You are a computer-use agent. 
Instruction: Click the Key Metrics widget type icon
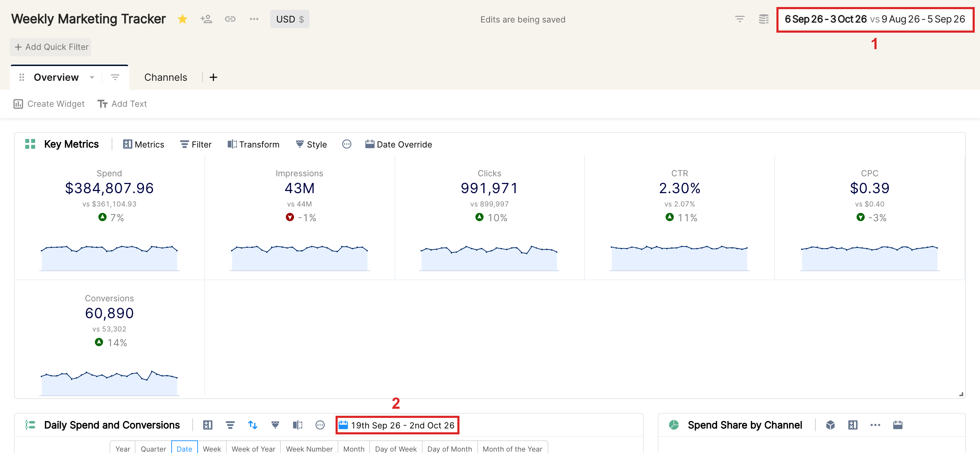coord(30,144)
